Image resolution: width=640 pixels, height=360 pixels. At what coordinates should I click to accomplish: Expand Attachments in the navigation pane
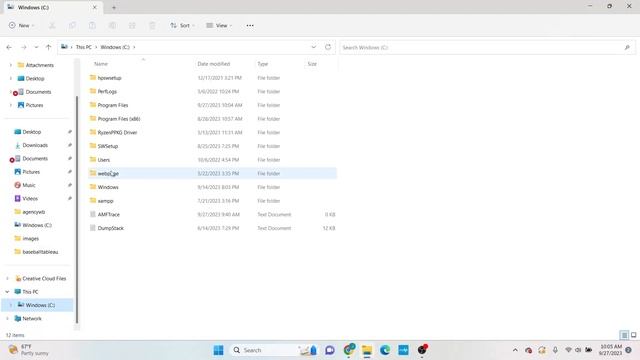11,65
